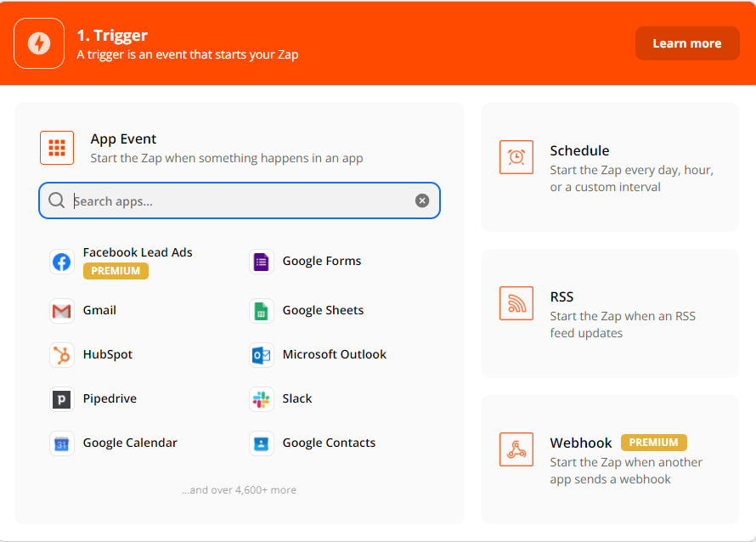Select the Gmail app icon
This screenshot has width=756, height=542.
[x=62, y=311]
